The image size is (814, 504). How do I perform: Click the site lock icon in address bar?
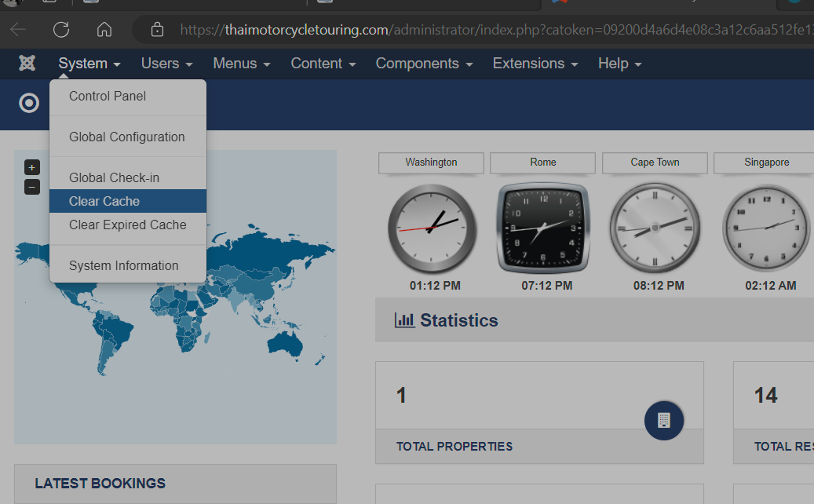coord(157,31)
